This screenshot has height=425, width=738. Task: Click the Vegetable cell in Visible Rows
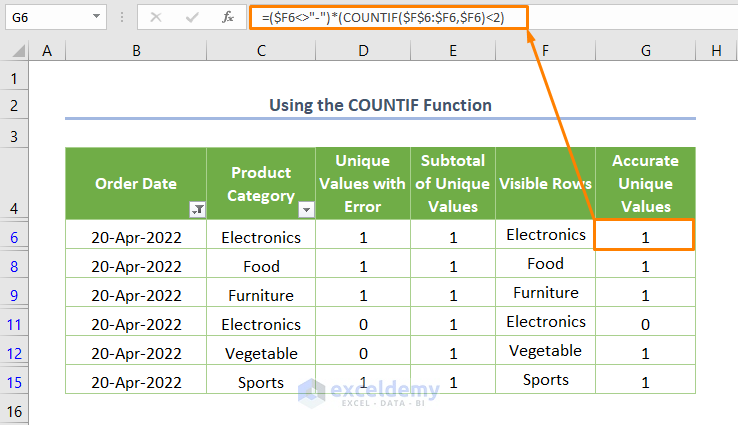[545, 351]
